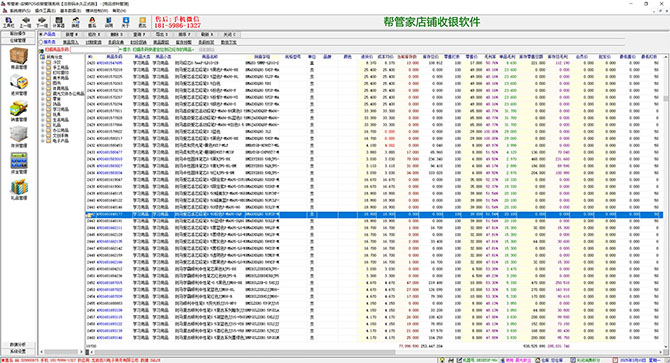This screenshot has height=363, width=670.
Task: Expand the 电子产品 category node
Action: click(43, 141)
